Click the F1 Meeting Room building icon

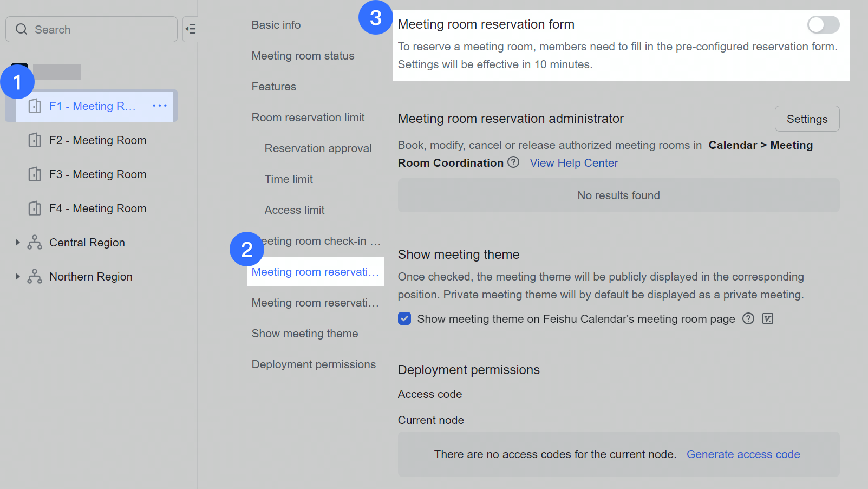click(35, 106)
